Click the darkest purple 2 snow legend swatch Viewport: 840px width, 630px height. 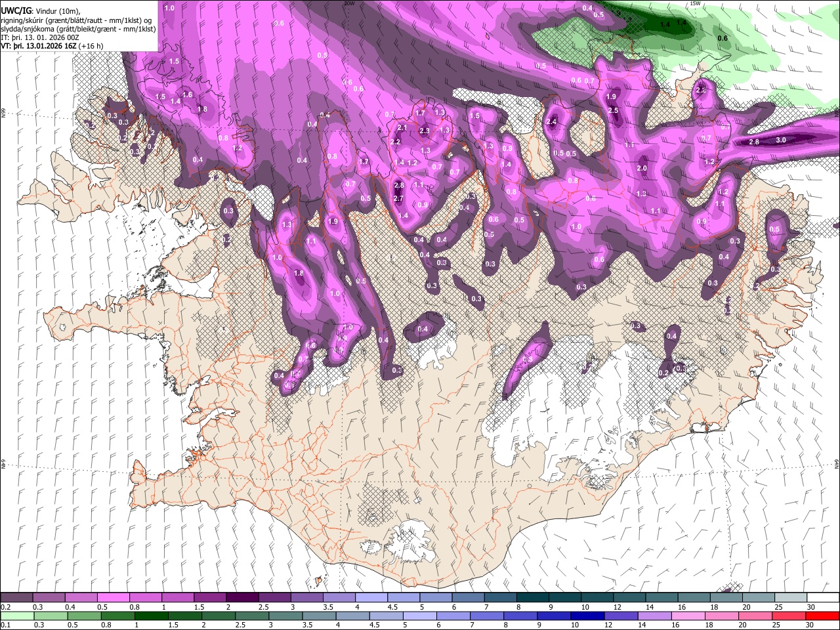click(241, 598)
